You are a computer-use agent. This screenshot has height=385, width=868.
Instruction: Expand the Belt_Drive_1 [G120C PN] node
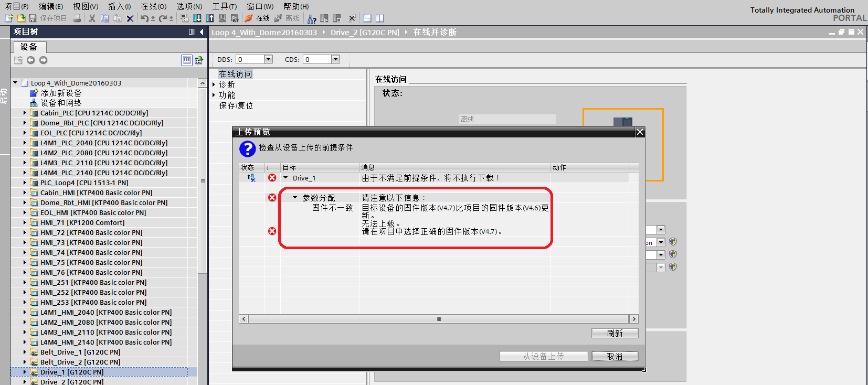(x=25, y=352)
